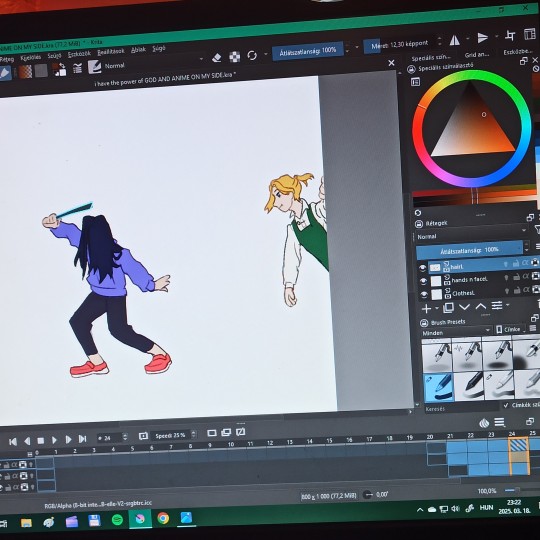
Task: Open the Réteg menu
Action: tap(6, 60)
